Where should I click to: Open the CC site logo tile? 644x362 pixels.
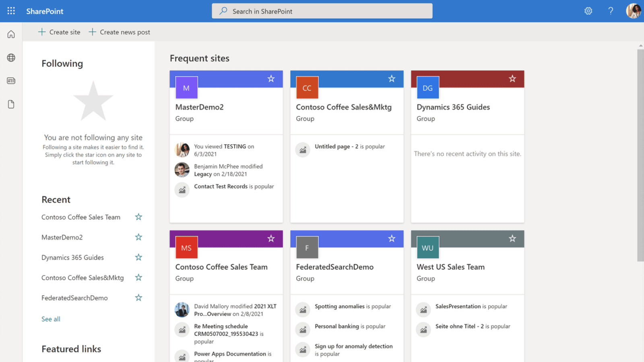click(x=307, y=88)
